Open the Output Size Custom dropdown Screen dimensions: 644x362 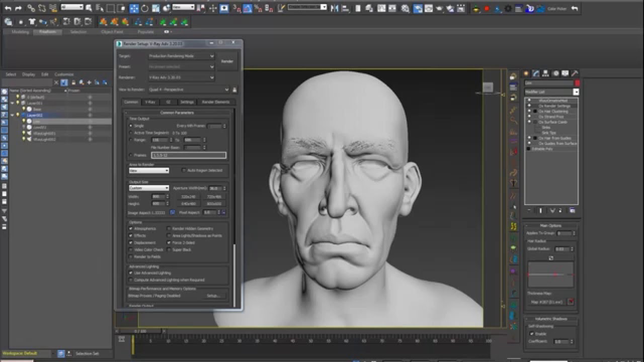[149, 188]
